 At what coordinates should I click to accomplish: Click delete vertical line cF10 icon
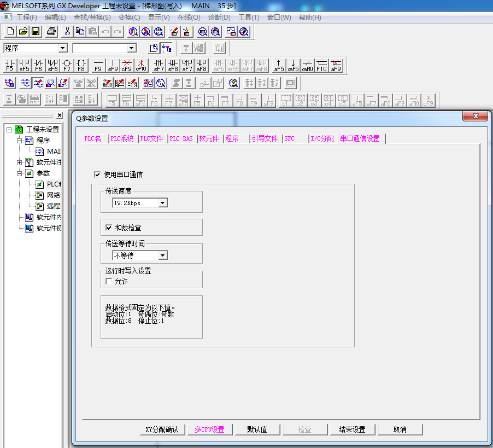141,66
